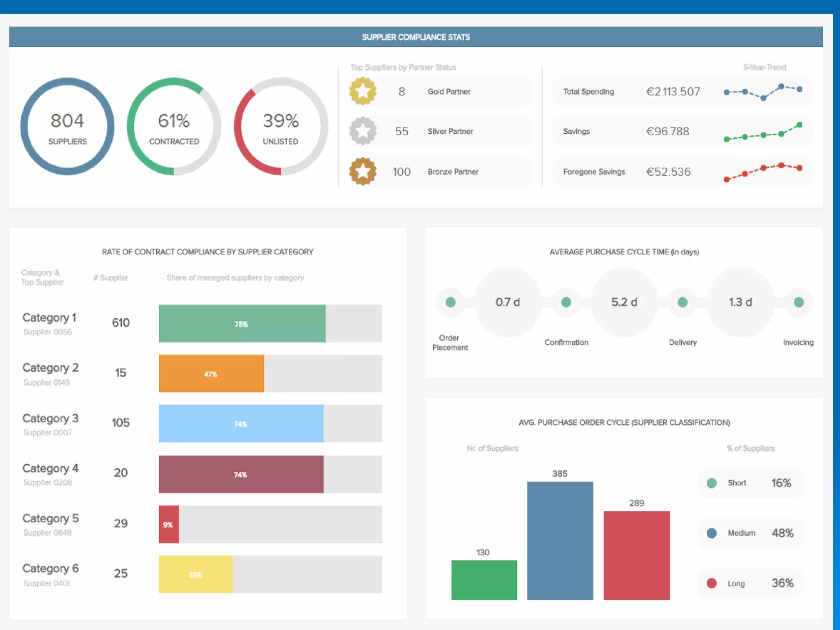The image size is (840, 630).
Task: Select the Long red legend dot
Action: [712, 583]
